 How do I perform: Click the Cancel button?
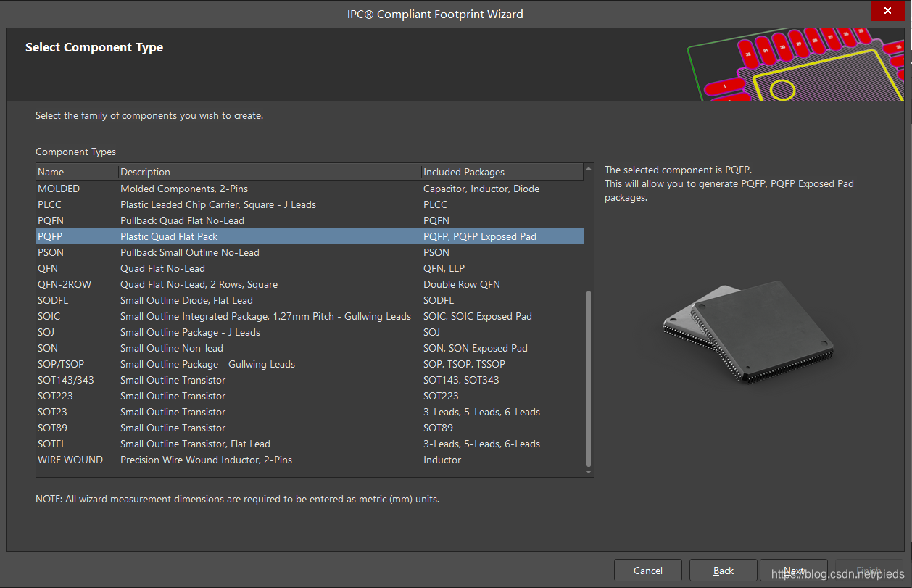coord(647,571)
